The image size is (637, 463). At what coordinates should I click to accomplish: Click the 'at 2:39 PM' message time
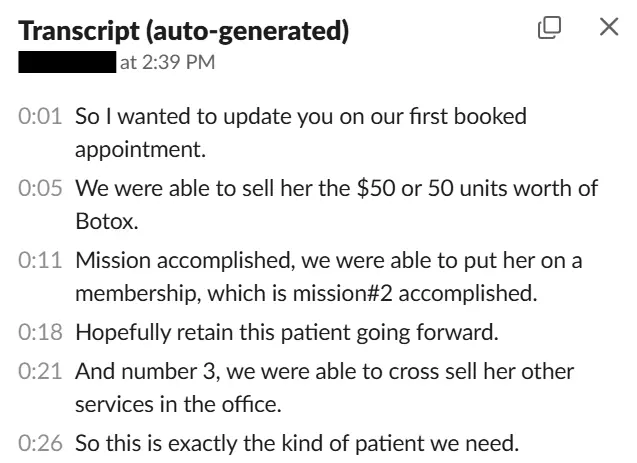pos(166,64)
